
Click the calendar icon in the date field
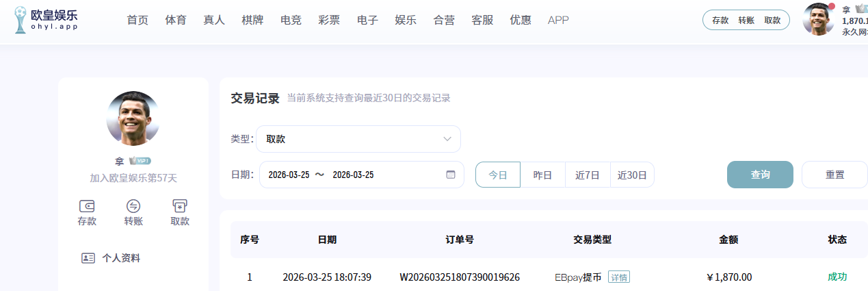click(x=451, y=175)
